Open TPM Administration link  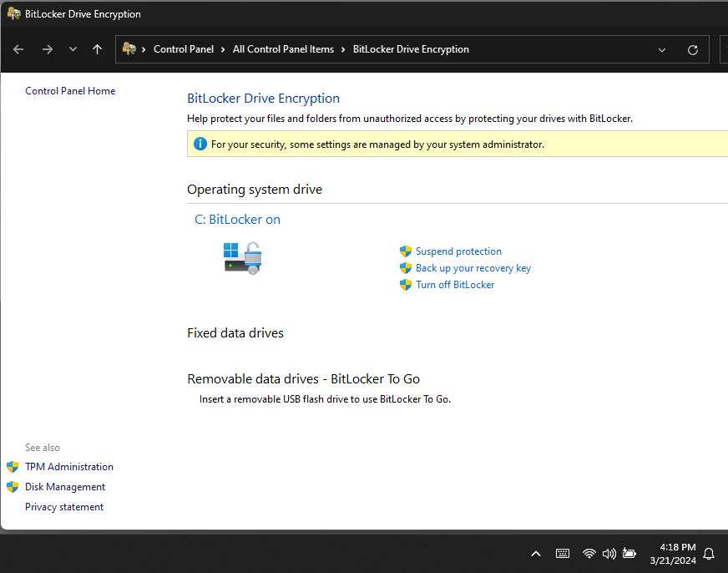click(69, 467)
